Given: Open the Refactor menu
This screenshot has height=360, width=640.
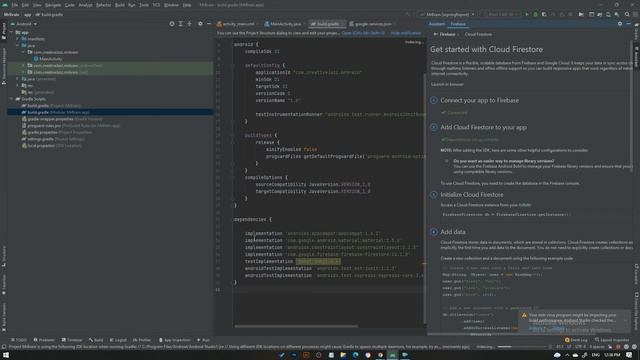Looking at the screenshot, I should pos(103,5).
